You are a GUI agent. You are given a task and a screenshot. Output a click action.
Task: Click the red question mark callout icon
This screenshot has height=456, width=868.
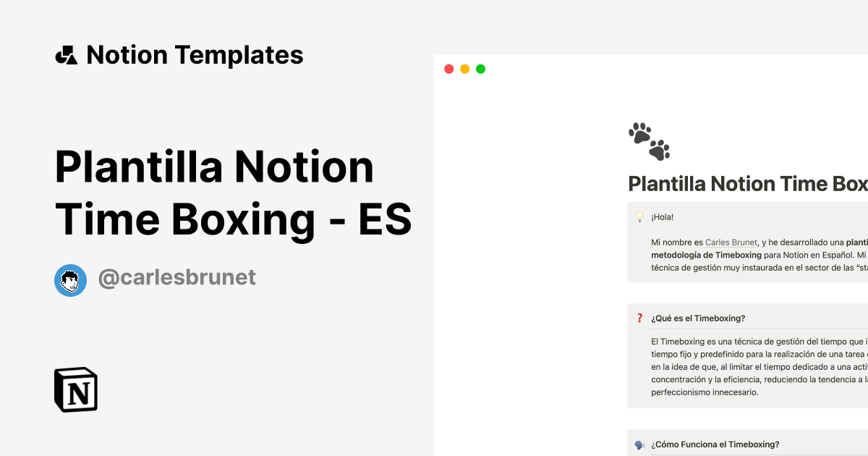(x=639, y=316)
